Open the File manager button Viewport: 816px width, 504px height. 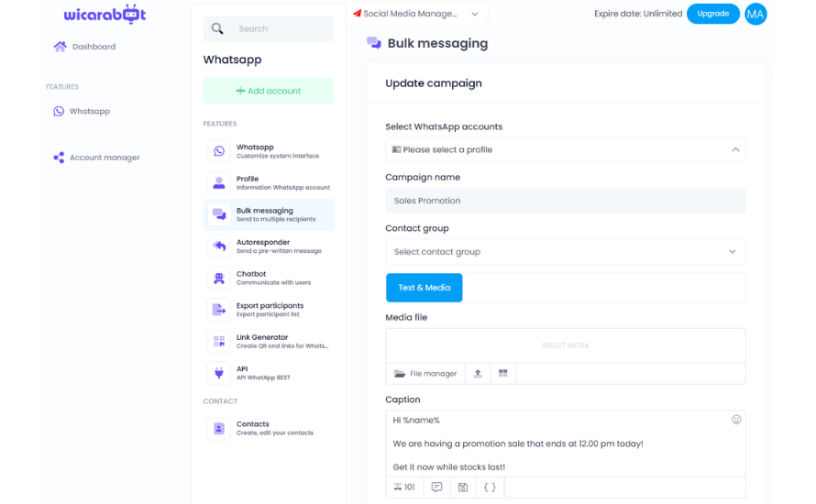pyautogui.click(x=425, y=374)
